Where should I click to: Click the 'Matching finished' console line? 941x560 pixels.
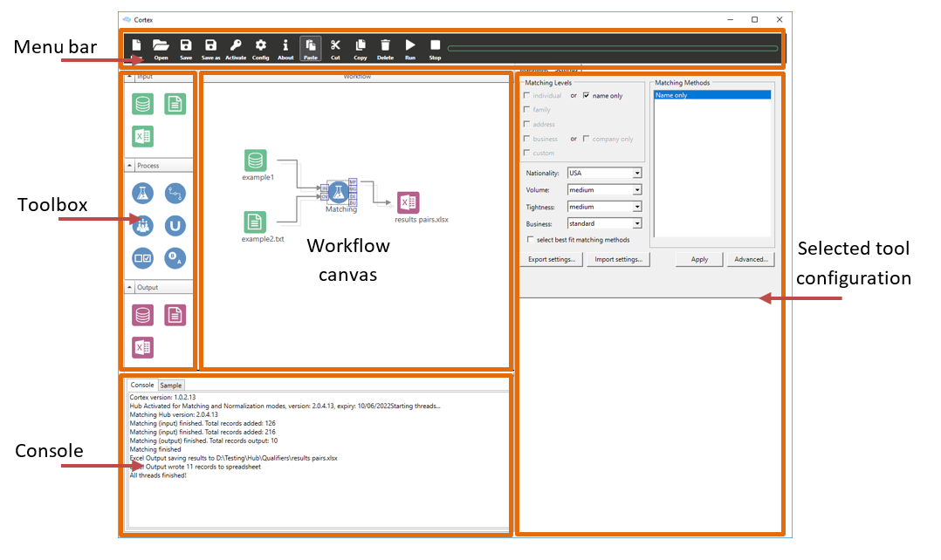155,449
